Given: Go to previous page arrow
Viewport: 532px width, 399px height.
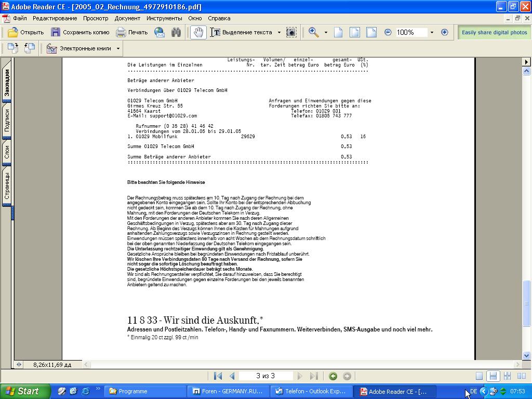Looking at the screenshot, I should point(232,376).
